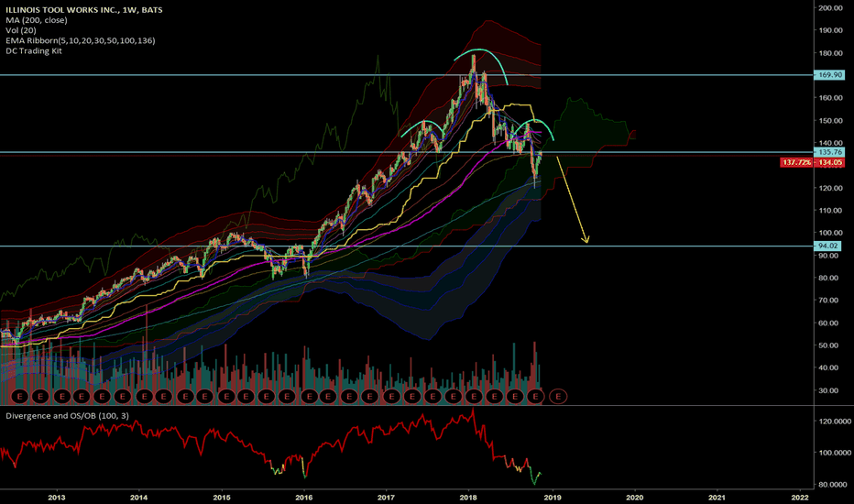Click the 180.00 price scale value
The image size is (854, 504).
(x=830, y=53)
